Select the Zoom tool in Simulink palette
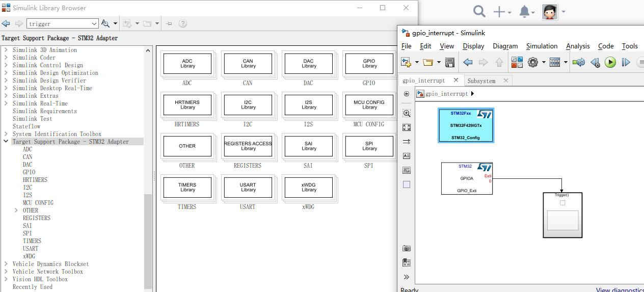 point(406,113)
